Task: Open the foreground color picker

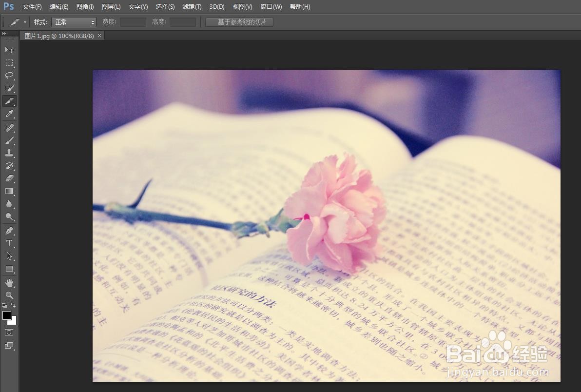Action: 6,315
